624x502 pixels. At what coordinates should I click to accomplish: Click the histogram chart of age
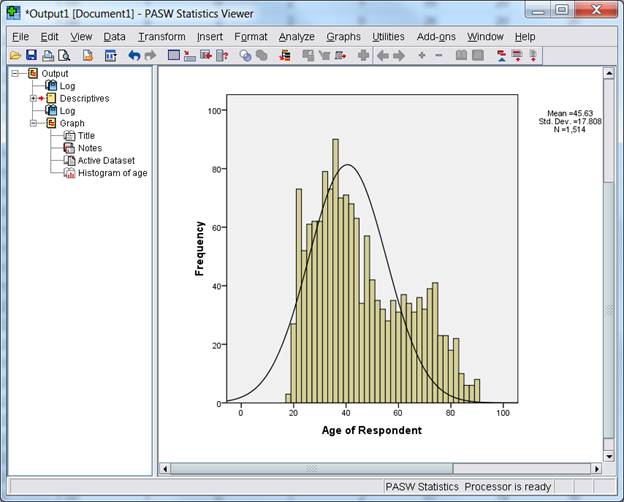tap(372, 248)
